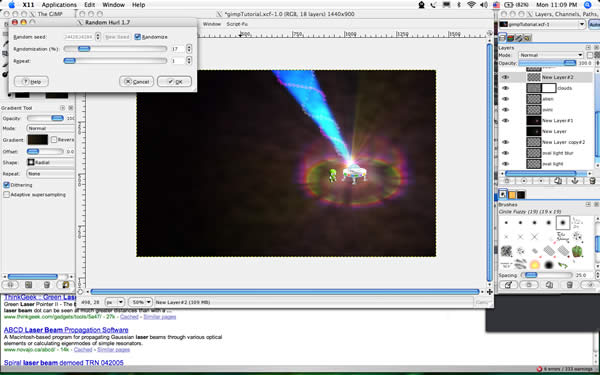Select the green pepper brush
Image resolution: width=600 pixels, height=375 pixels.
577,251
